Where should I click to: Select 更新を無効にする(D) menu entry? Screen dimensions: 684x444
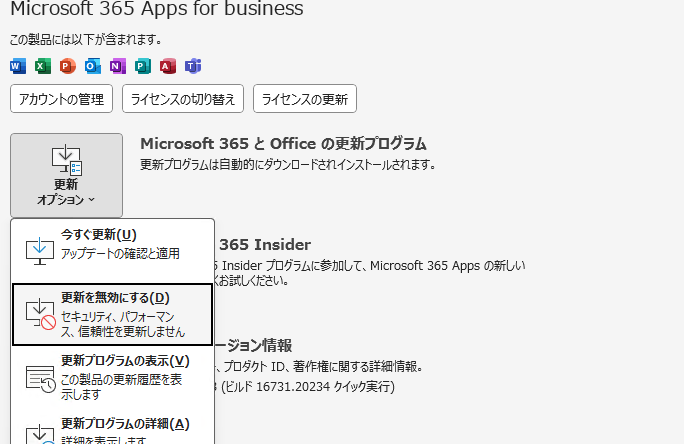[x=113, y=314]
